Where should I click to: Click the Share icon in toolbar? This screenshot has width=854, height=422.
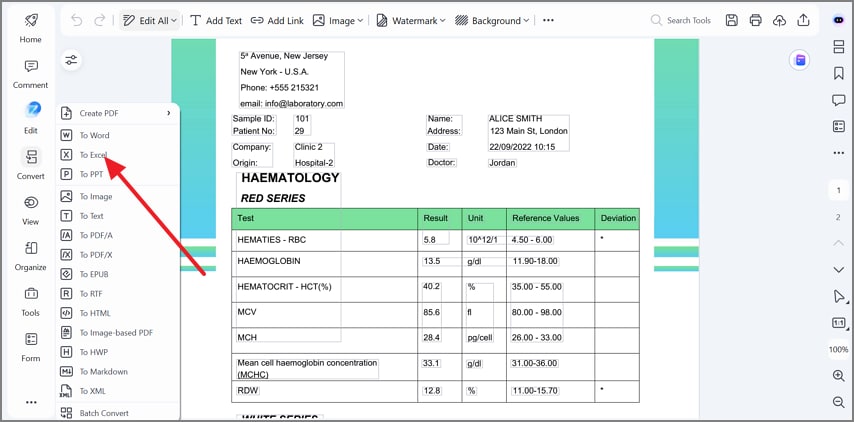tap(803, 21)
